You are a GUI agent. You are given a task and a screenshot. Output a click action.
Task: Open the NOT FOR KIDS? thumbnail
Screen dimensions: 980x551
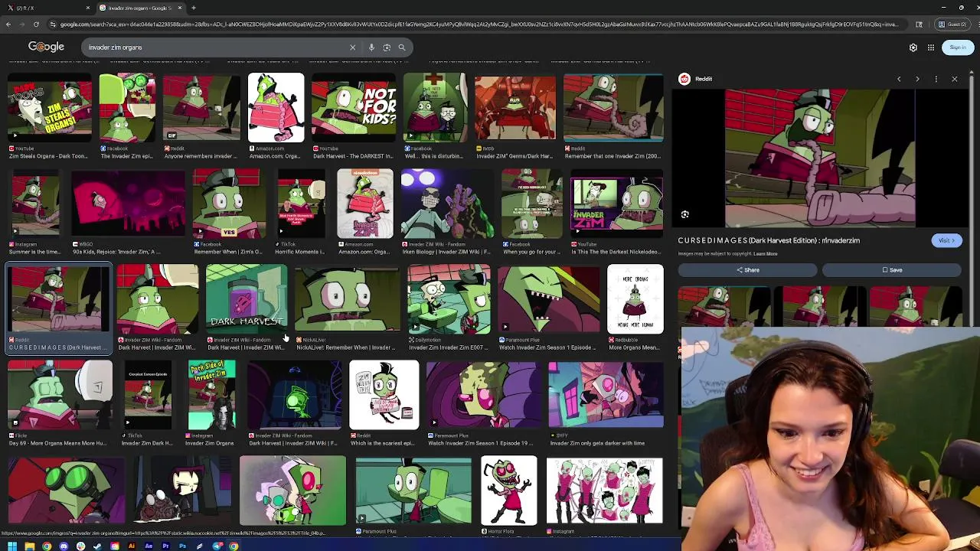tap(354, 107)
